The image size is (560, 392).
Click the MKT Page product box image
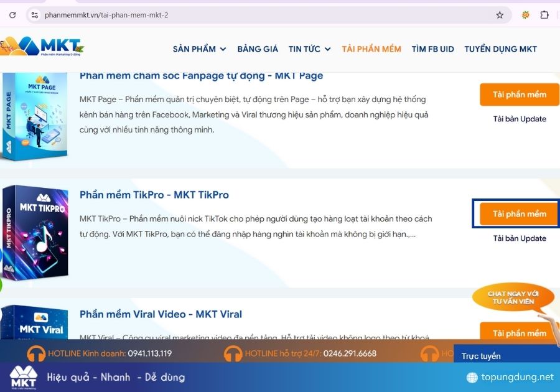pos(34,116)
